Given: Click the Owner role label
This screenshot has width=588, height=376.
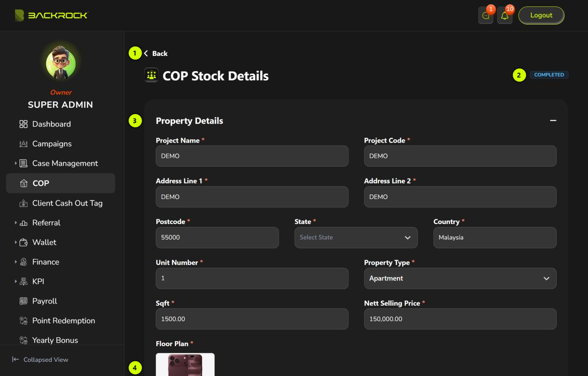Looking at the screenshot, I should (x=61, y=92).
